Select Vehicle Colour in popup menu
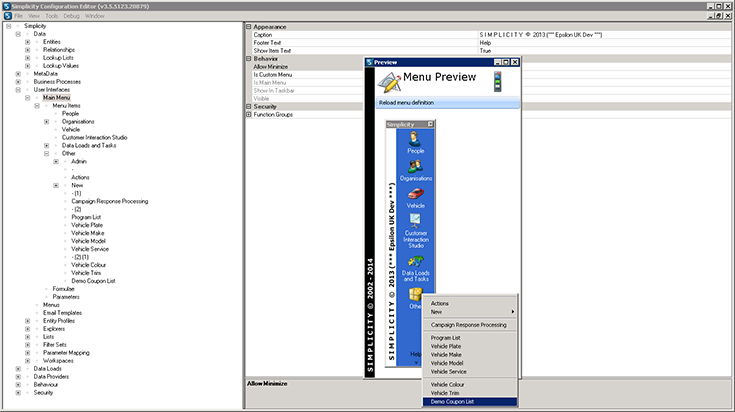The height and width of the screenshot is (412, 735). click(x=470, y=384)
